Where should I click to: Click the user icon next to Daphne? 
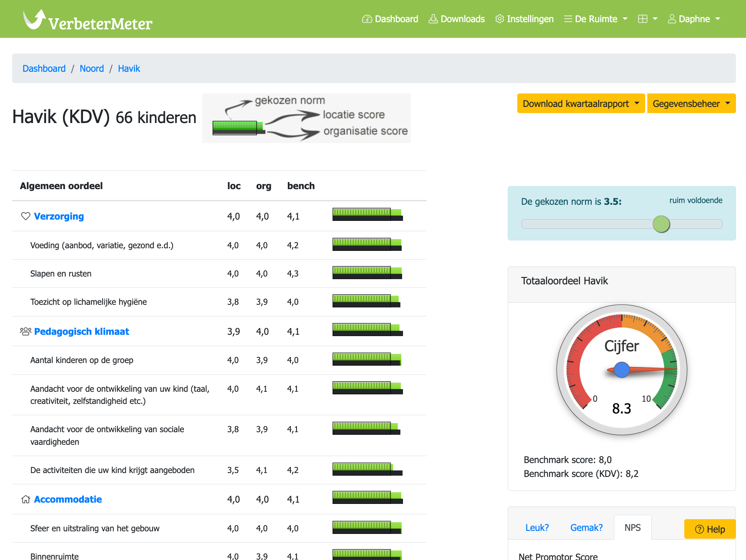pyautogui.click(x=672, y=19)
